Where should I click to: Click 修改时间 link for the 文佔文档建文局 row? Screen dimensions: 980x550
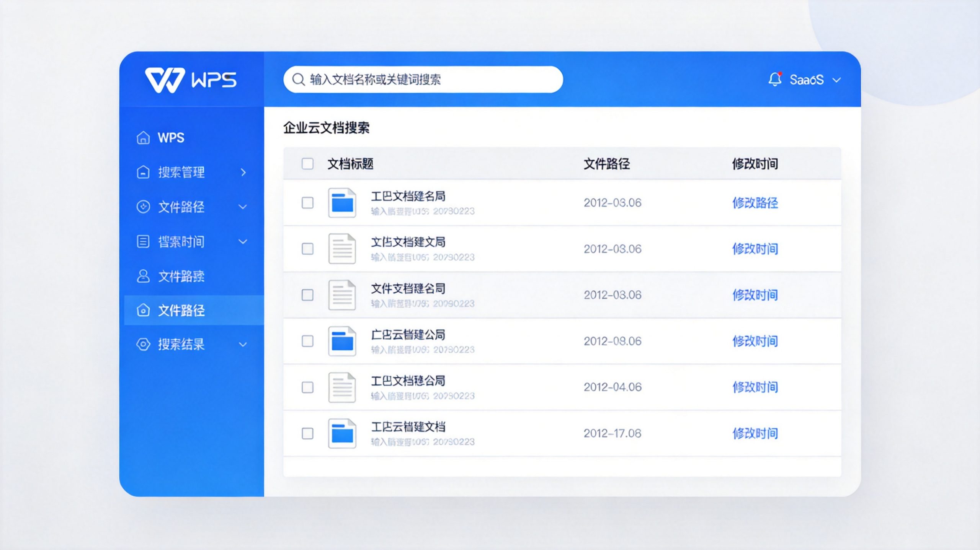click(x=755, y=249)
